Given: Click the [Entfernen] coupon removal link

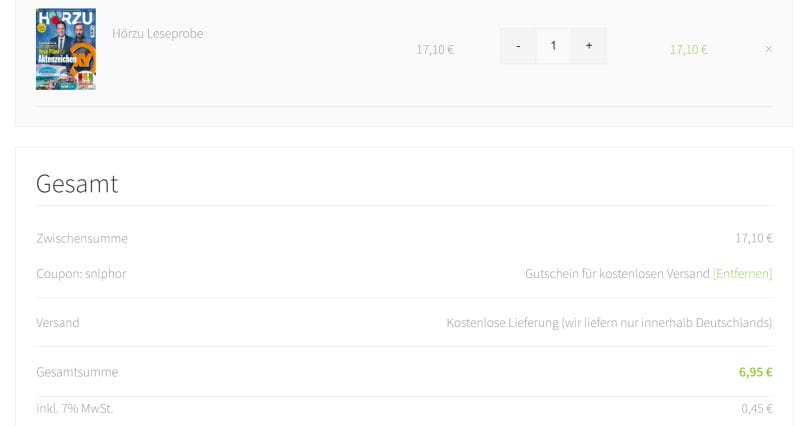Looking at the screenshot, I should (x=742, y=273).
